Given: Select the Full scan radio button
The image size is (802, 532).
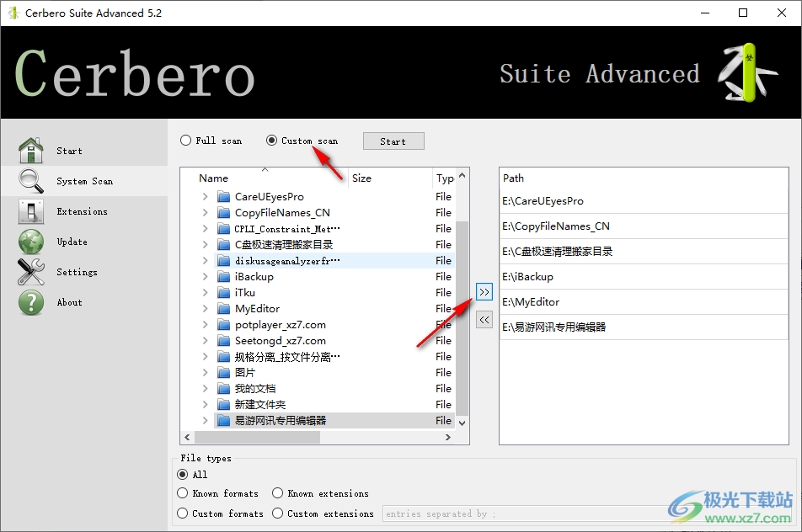Looking at the screenshot, I should (185, 141).
